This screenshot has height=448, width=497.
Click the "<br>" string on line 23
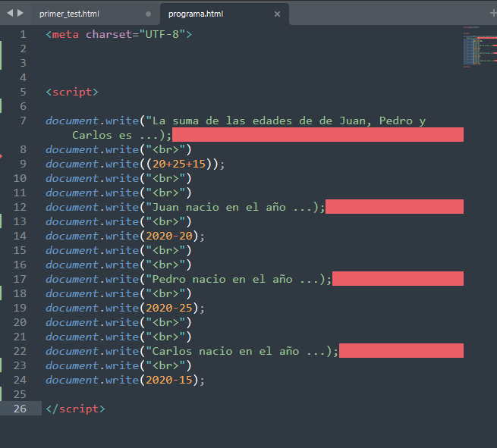(165, 365)
